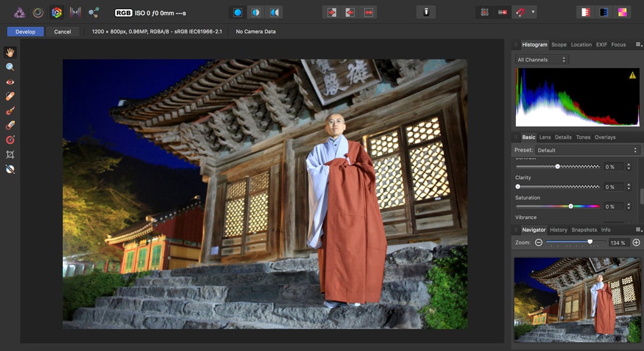Toggle snapping magnet icon
This screenshot has height=351, width=644.
tap(519, 12)
